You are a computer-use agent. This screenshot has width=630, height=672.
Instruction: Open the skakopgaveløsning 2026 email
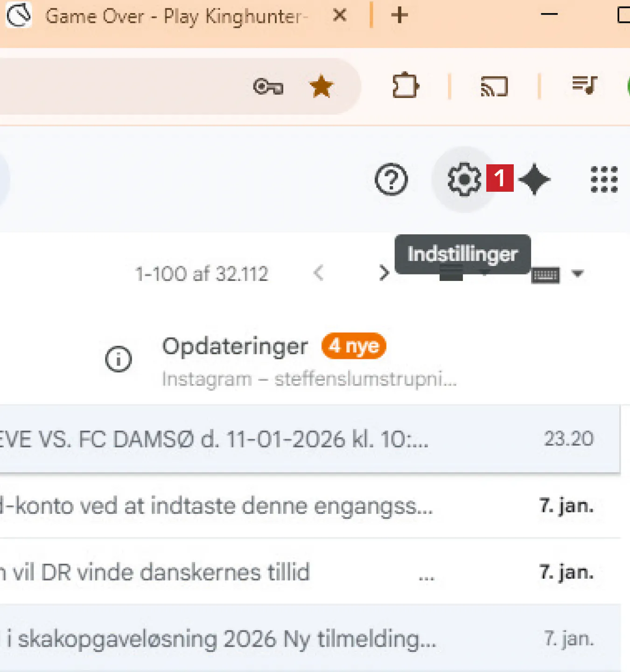[x=310, y=638]
